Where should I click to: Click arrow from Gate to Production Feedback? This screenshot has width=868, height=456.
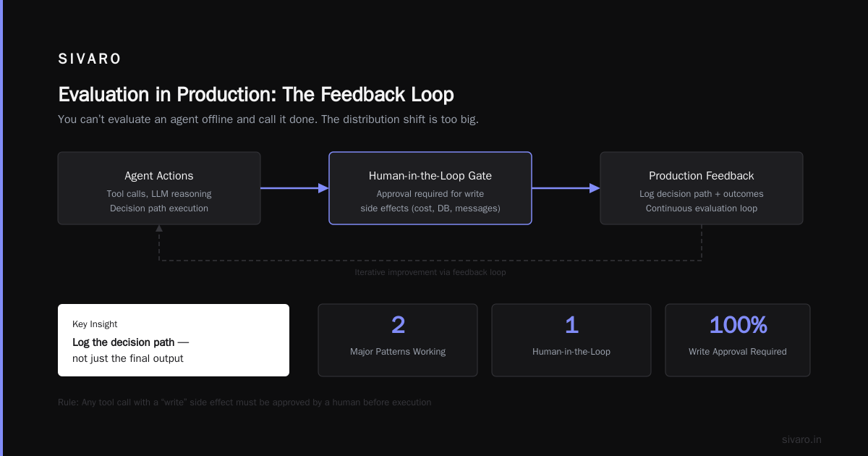[566, 188]
